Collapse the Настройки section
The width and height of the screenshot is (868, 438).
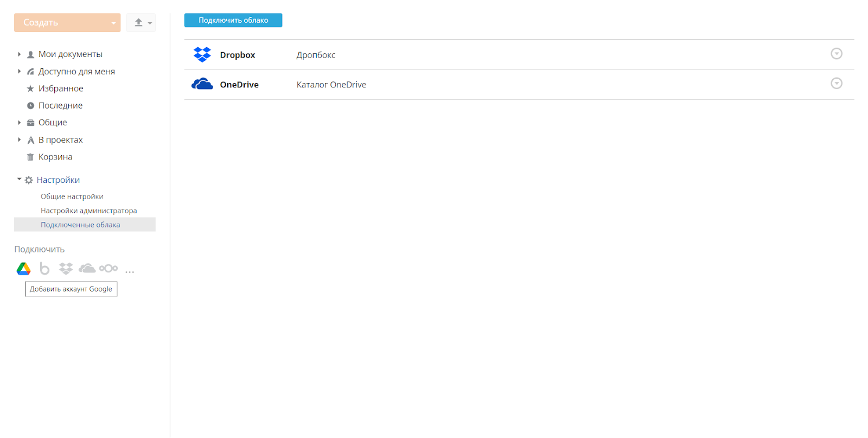[x=19, y=179]
